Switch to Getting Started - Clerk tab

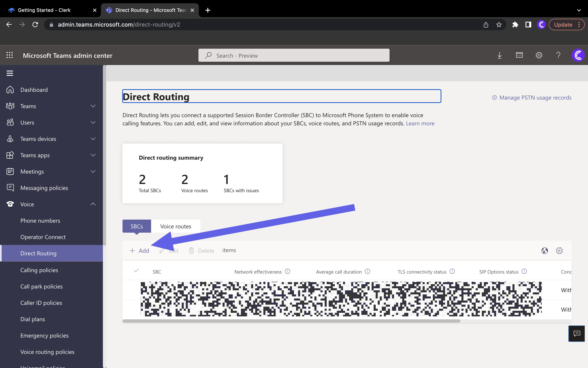50,10
